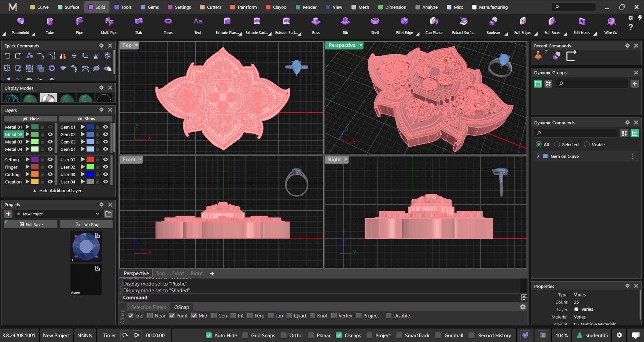Expand the Metal 03 layer arrow
Screen dimensions: 644x342
[x=27, y=142]
